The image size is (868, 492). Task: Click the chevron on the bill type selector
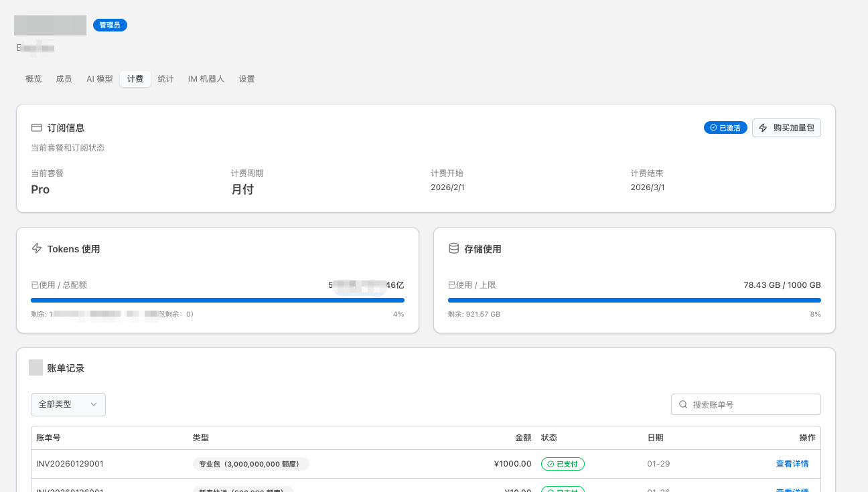pos(94,404)
